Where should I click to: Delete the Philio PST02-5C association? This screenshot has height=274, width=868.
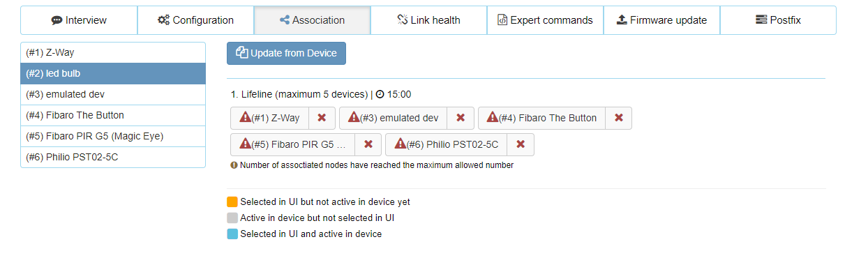pos(521,144)
